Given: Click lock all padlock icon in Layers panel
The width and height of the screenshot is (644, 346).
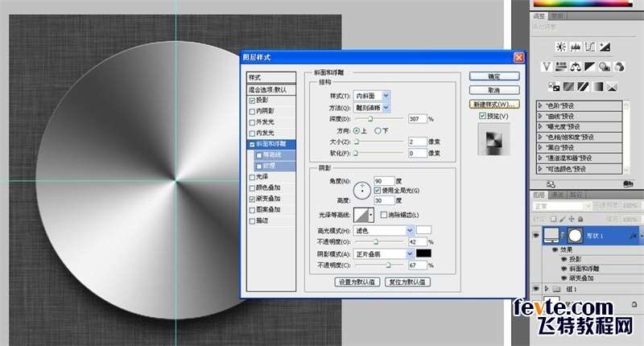Looking at the screenshot, I should pos(580,220).
